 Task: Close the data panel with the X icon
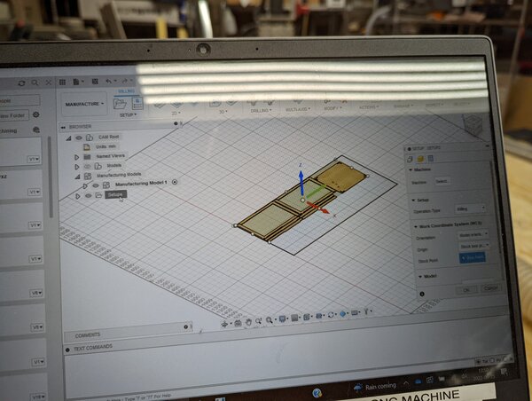[48, 83]
